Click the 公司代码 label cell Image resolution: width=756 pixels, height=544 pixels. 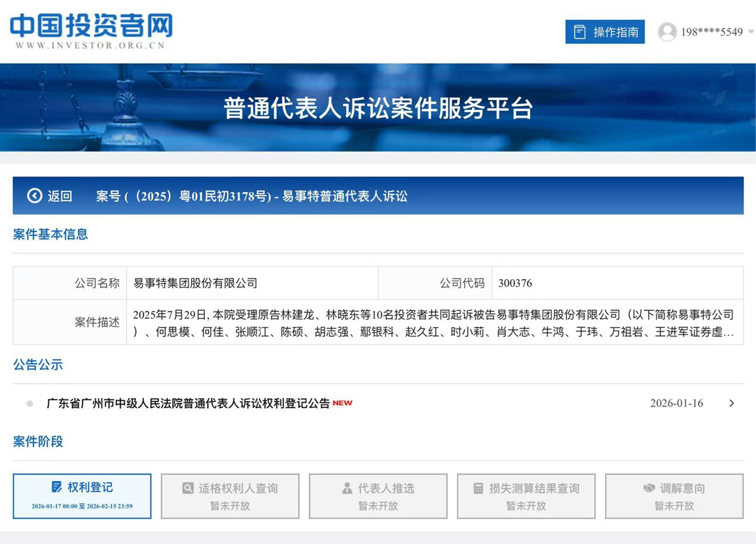(x=435, y=283)
